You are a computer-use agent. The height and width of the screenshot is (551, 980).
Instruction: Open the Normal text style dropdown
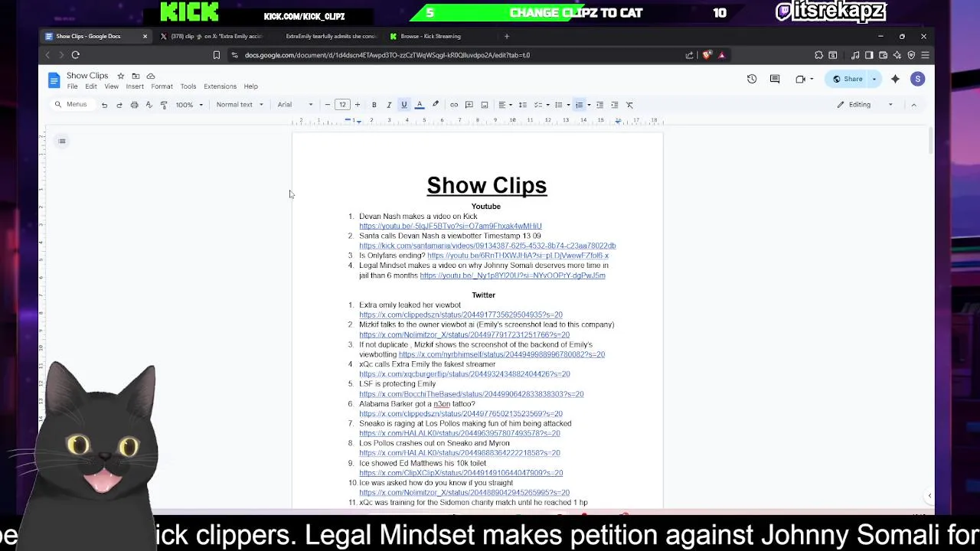(240, 105)
